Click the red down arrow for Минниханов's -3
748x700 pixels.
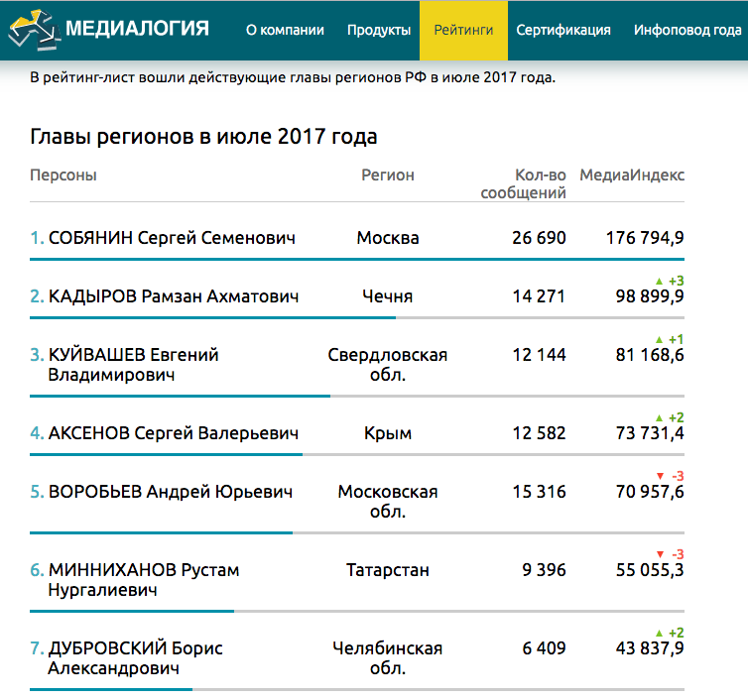pyautogui.click(x=661, y=554)
